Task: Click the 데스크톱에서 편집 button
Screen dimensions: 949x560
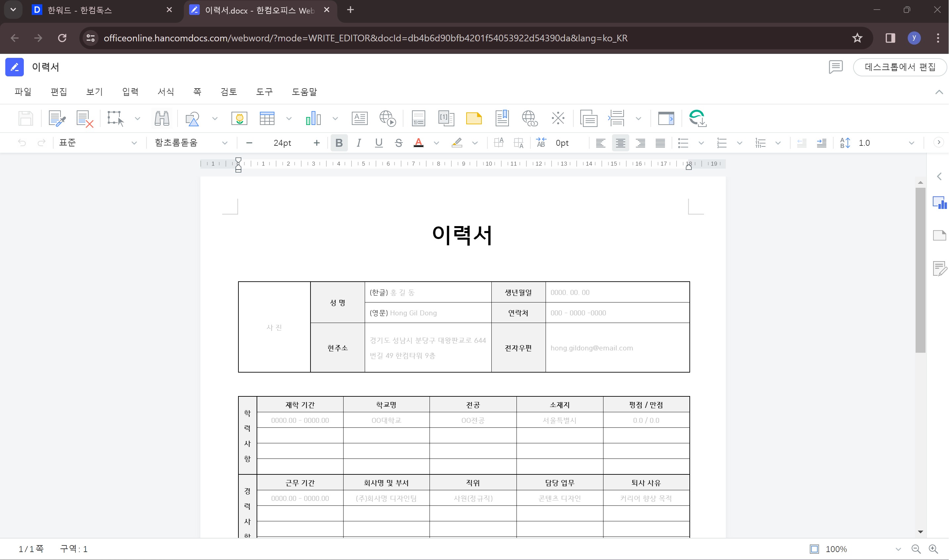Action: click(900, 67)
